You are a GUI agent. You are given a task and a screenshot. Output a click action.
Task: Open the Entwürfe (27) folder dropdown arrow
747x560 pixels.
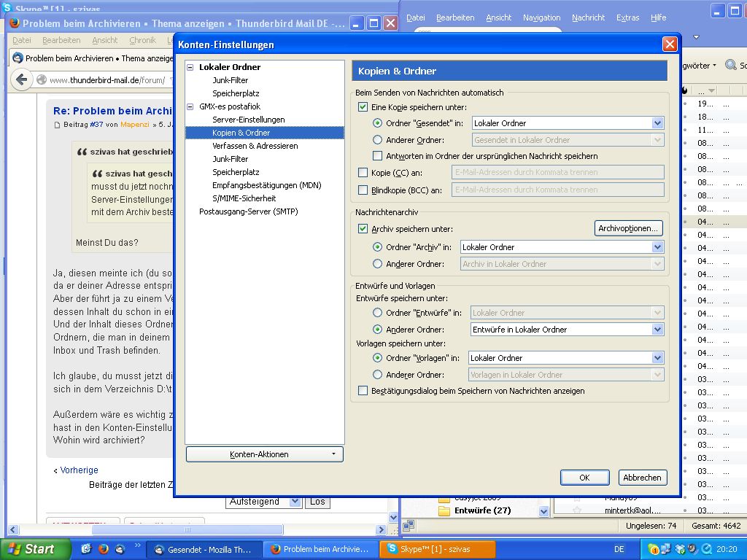(x=543, y=511)
